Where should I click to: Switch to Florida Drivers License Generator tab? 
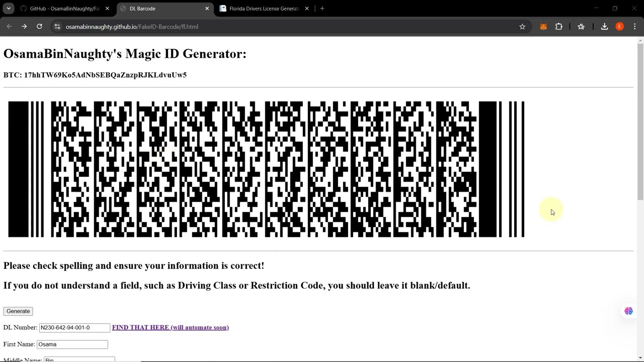click(264, 9)
